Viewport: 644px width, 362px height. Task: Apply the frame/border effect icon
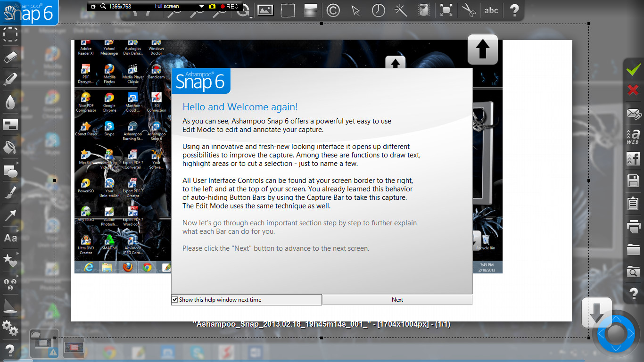pyautogui.click(x=288, y=10)
